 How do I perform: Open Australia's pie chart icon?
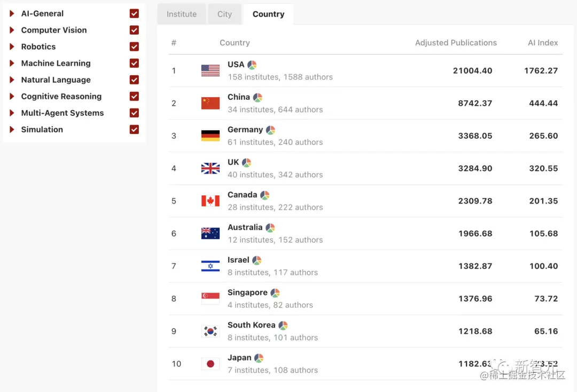tap(270, 228)
